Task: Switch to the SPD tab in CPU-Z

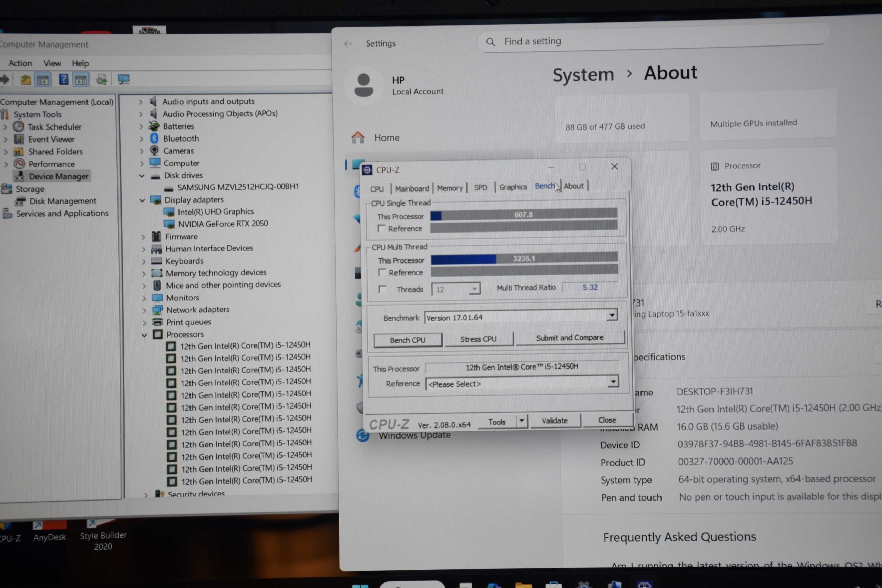Action: 480,187
